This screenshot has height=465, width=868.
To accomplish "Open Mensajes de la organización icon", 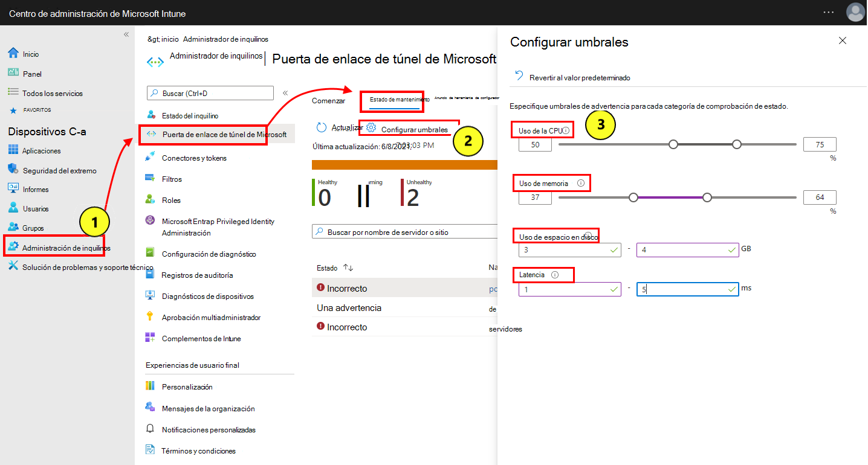I will [x=151, y=408].
